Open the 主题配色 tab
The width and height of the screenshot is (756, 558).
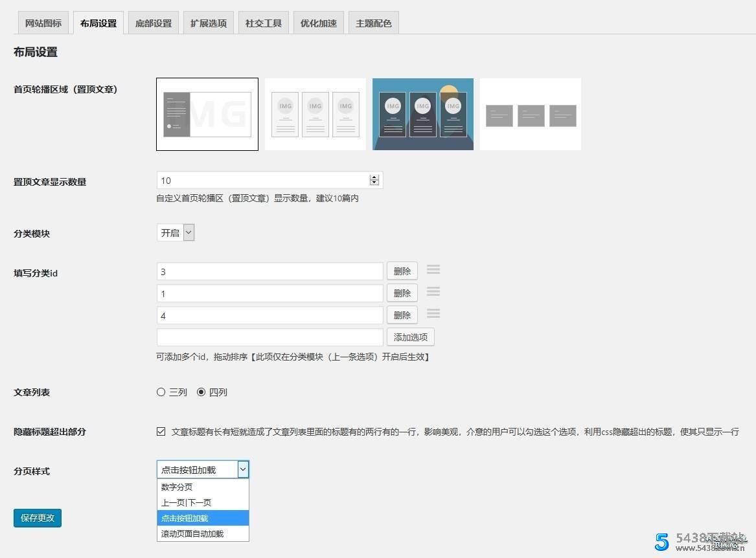click(x=374, y=23)
